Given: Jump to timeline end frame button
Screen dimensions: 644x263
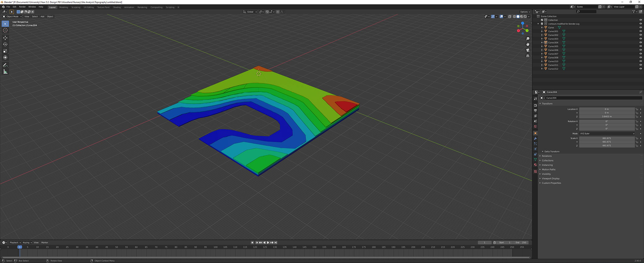Looking at the screenshot, I should [x=276, y=243].
